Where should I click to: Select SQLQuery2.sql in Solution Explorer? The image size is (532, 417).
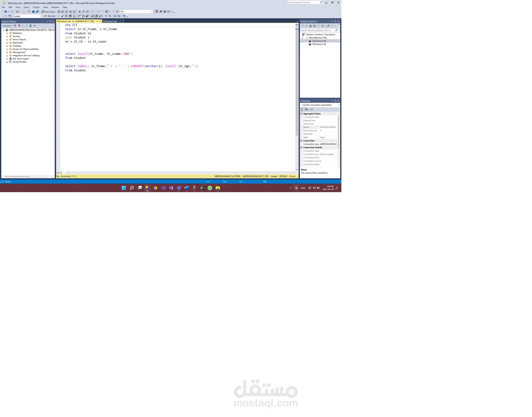click(x=319, y=41)
